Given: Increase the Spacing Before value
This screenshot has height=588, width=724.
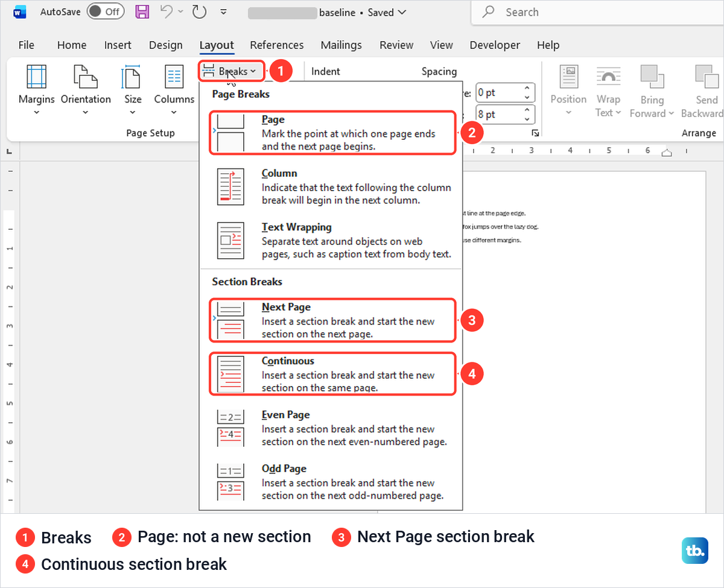Looking at the screenshot, I should (x=527, y=88).
